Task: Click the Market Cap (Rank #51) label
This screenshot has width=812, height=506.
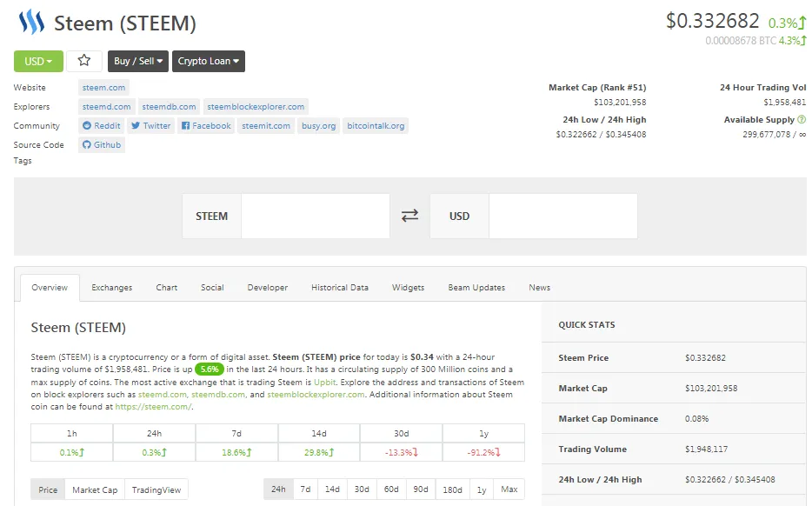Action: pyautogui.click(x=597, y=88)
